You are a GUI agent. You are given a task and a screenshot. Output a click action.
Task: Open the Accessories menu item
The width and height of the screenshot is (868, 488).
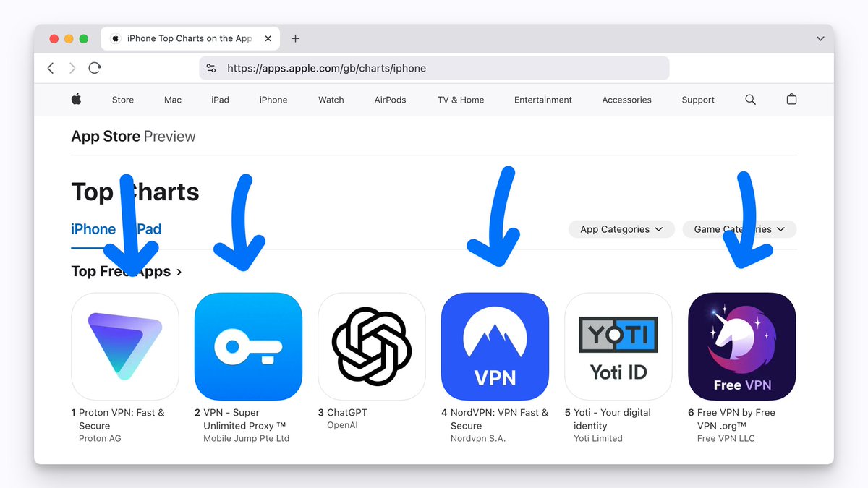(x=627, y=100)
